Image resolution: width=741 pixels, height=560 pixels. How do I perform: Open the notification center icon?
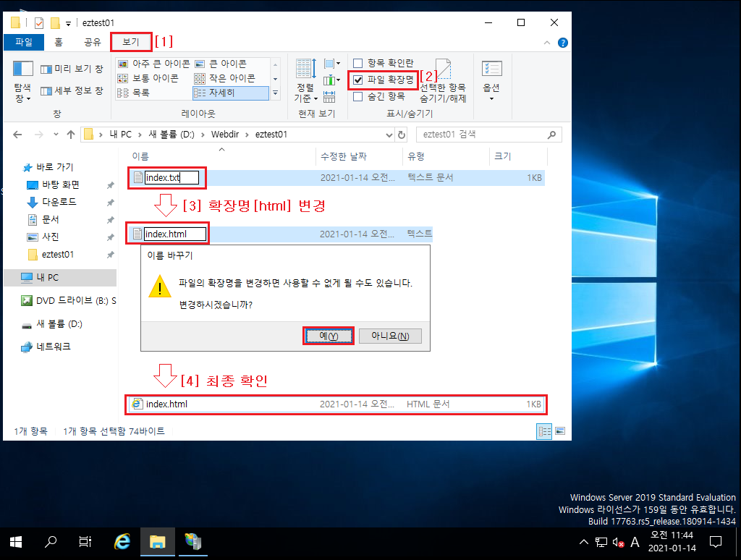coord(716,542)
